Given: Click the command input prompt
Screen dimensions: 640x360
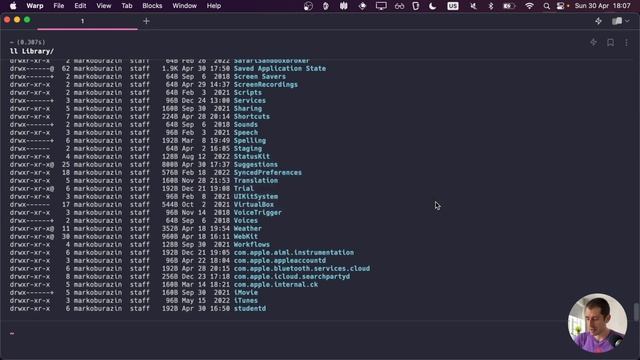Looking at the screenshot, I should (320, 333).
